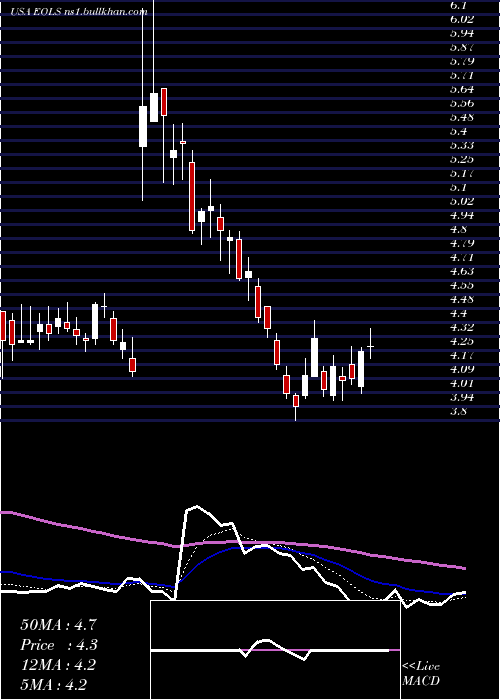Screen dimensions: 500x700
Task: Click the 5.17 price axis label
Action: coord(462,173)
